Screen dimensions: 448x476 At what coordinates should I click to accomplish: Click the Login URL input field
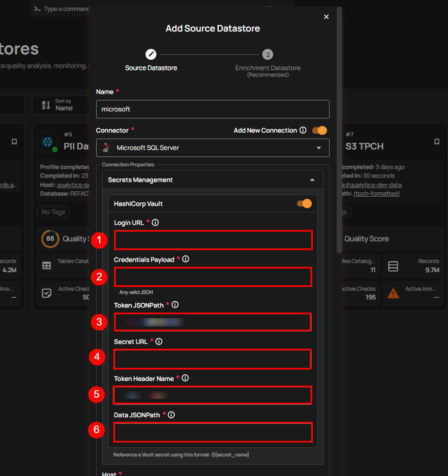click(213, 240)
